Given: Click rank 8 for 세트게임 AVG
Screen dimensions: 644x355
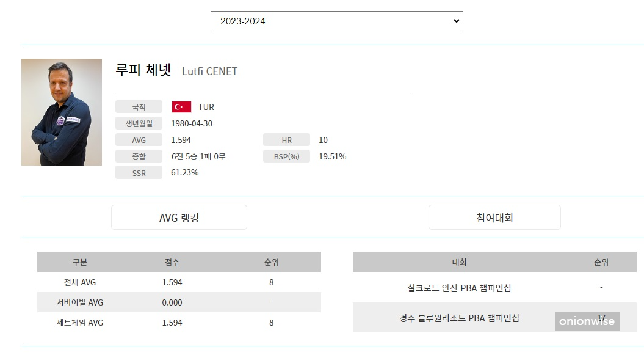Looking at the screenshot, I should point(271,323).
